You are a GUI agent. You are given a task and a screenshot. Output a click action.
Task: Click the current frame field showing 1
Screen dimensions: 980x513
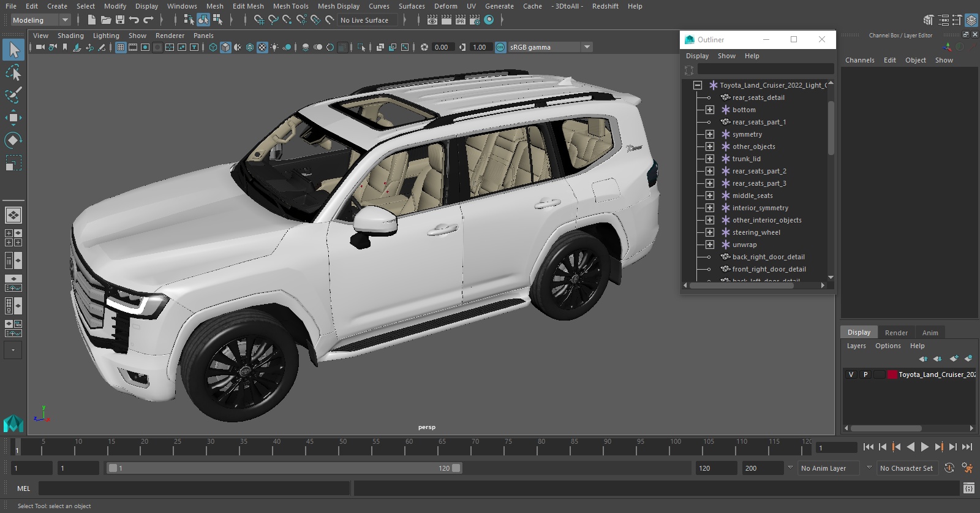[x=837, y=448]
